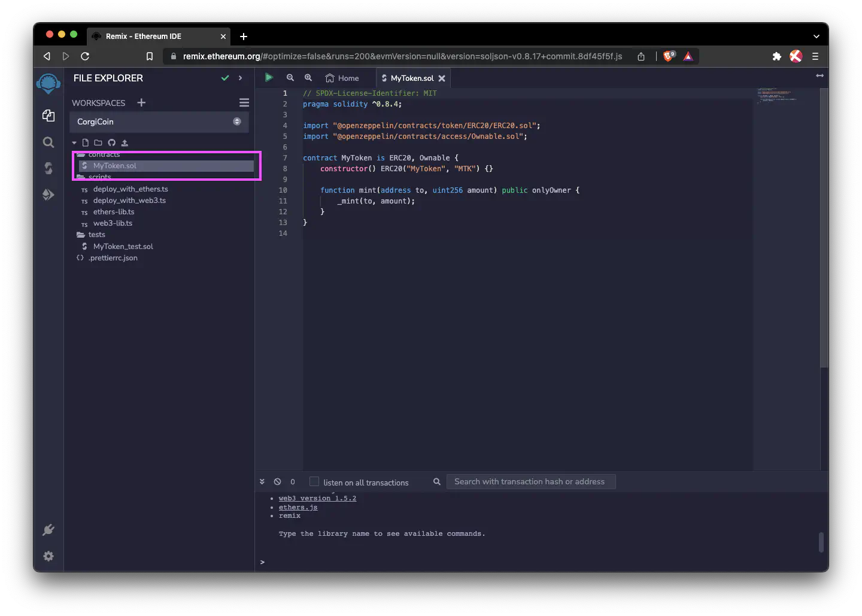The width and height of the screenshot is (862, 616).
Task: Click the editor vertical scrollbar
Action: pos(824,228)
